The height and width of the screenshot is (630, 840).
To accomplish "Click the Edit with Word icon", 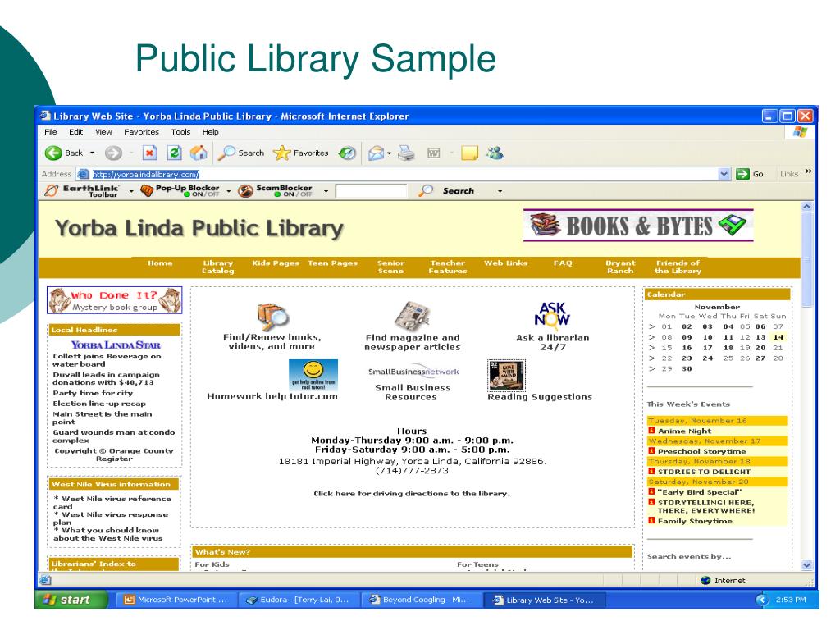I will [433, 153].
